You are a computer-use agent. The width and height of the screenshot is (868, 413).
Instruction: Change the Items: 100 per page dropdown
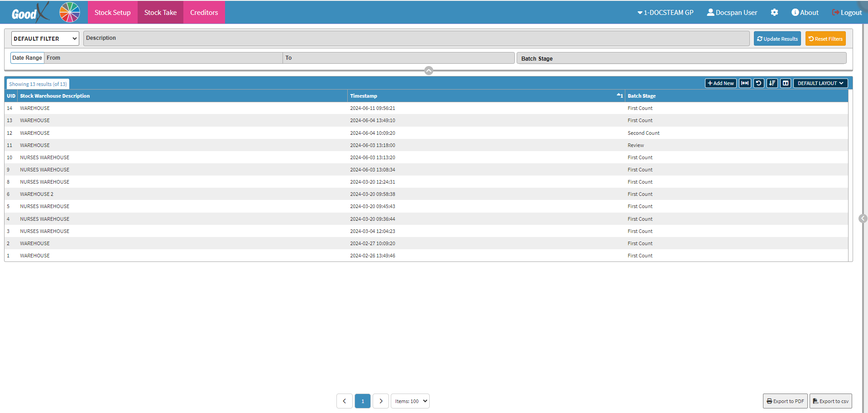410,401
